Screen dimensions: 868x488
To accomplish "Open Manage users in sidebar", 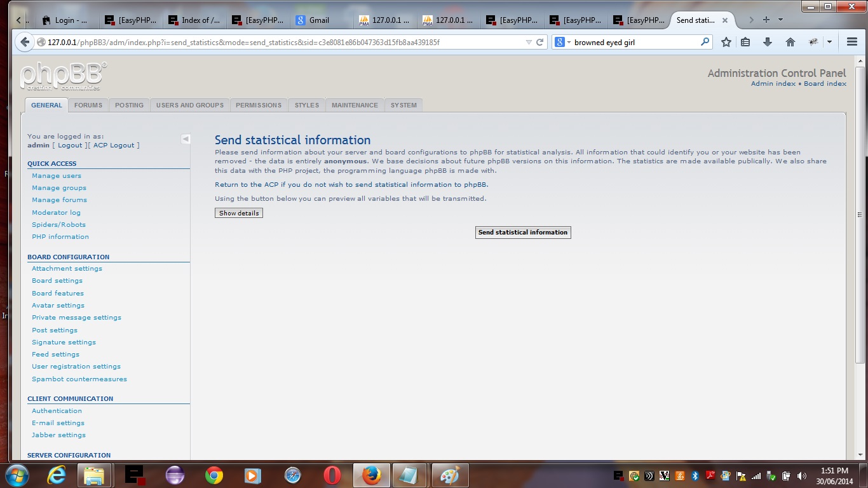I will click(x=57, y=176).
